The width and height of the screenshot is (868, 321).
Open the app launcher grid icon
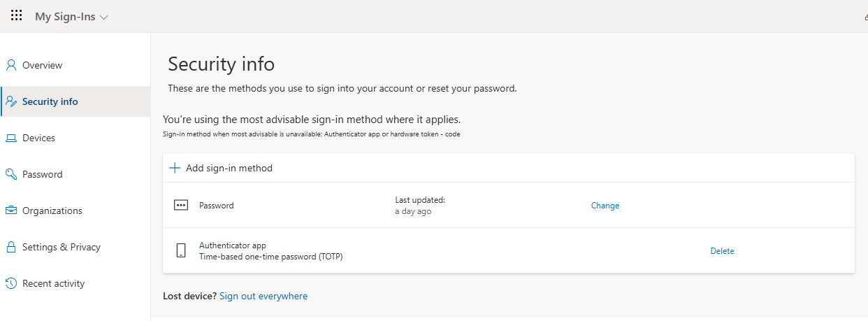17,15
